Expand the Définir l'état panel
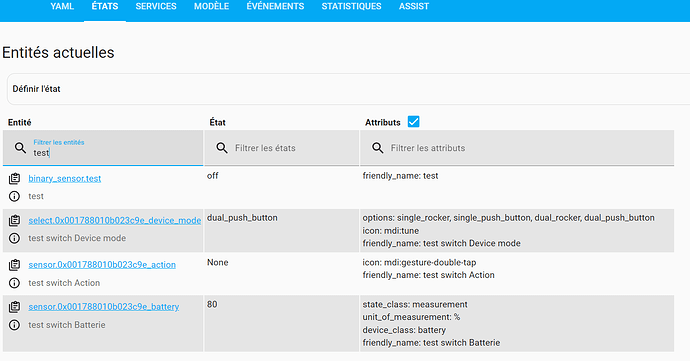This screenshot has height=361, width=690. click(x=349, y=89)
